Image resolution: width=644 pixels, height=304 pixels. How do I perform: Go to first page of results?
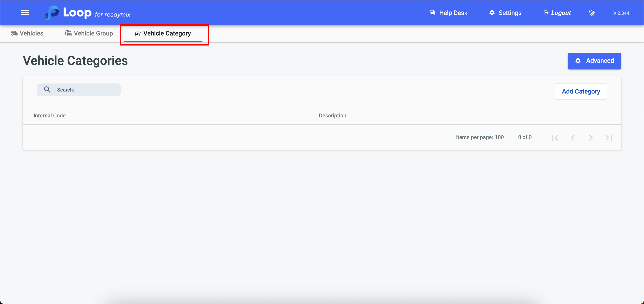click(x=555, y=137)
